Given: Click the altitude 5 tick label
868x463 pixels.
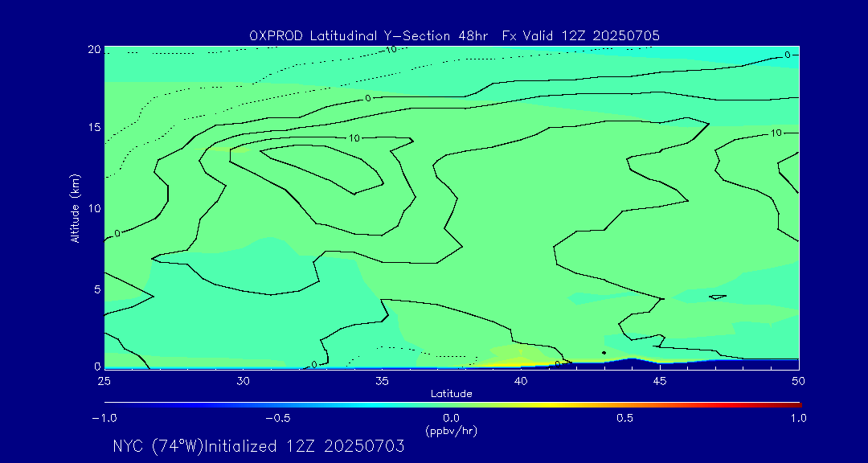Looking at the screenshot, I should [96, 289].
